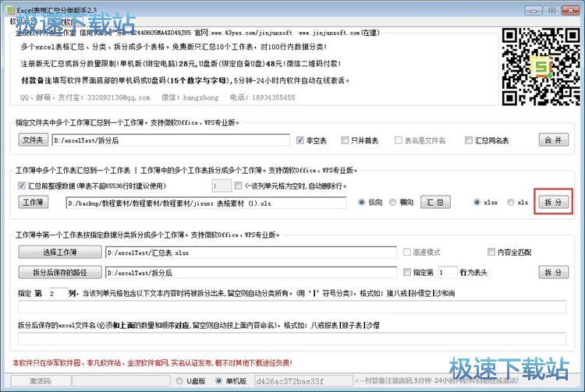The height and width of the screenshot is (392, 585).
Task: Edit the D:/excelTest/拆分后 merge folder path field
Action: [x=171, y=140]
